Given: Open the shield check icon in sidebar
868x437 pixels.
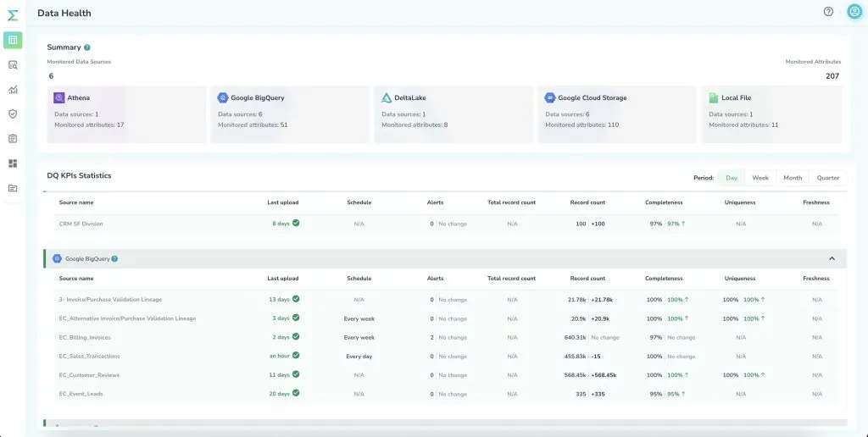Looking at the screenshot, I should point(13,113).
